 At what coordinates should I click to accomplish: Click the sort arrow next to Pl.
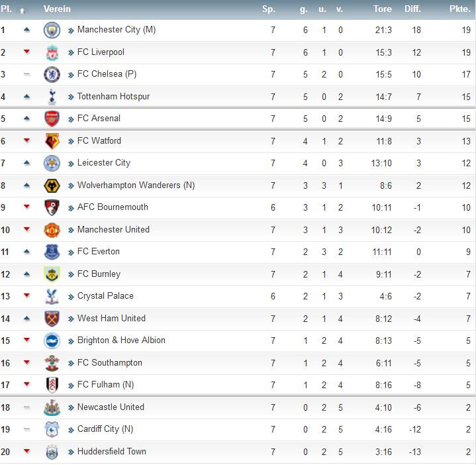(x=22, y=11)
